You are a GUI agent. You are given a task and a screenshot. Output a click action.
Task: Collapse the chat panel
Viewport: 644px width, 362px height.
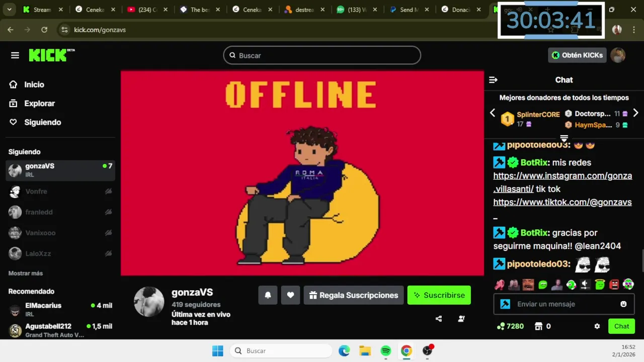point(493,80)
